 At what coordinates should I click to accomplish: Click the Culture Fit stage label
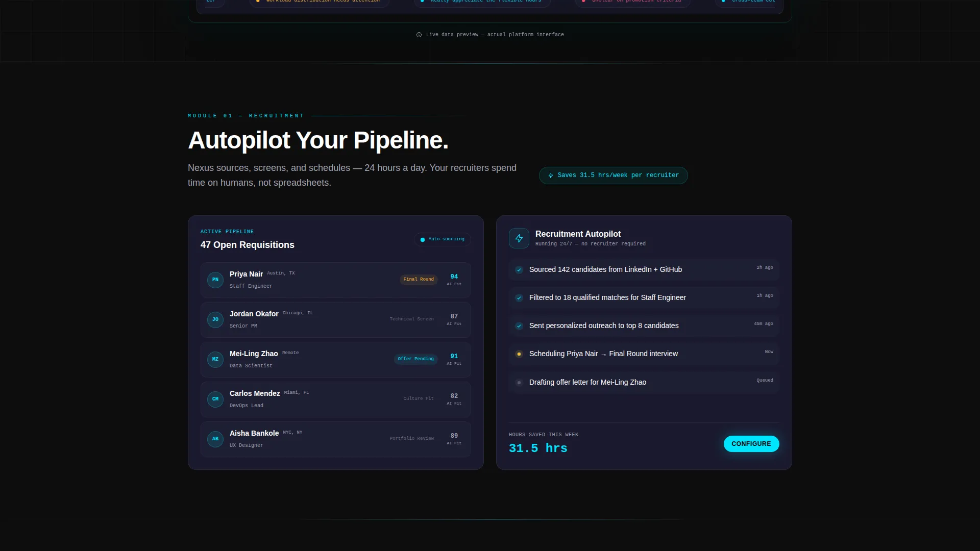[x=419, y=399]
